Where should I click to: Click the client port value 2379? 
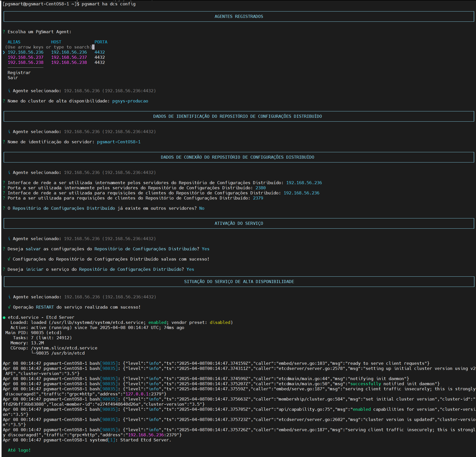click(x=258, y=198)
